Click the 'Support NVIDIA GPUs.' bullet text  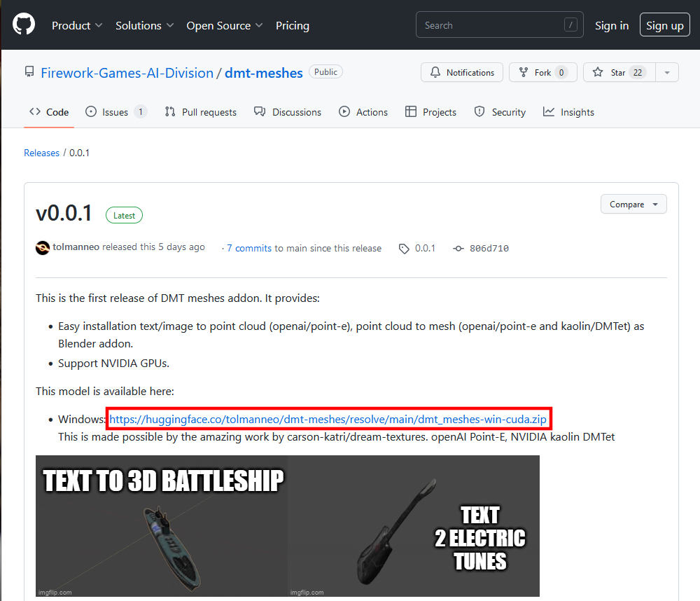(x=113, y=364)
